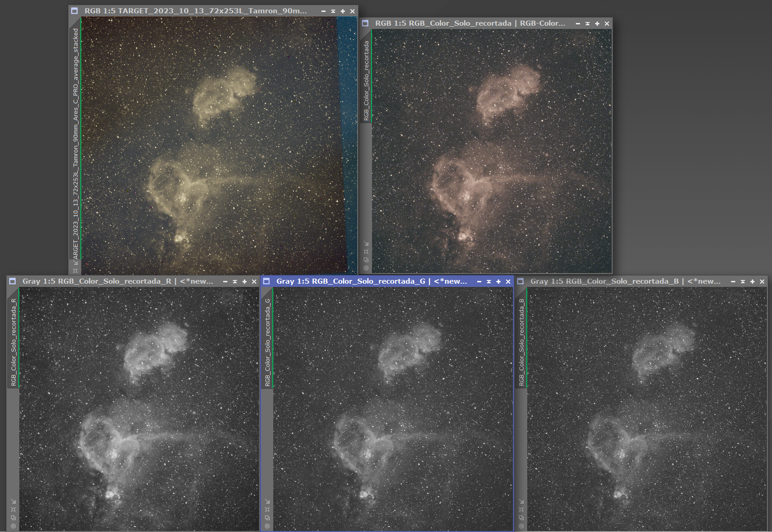772x532 pixels.
Task: Click the concentric circles icon in recortada_G window
Action: (267, 526)
